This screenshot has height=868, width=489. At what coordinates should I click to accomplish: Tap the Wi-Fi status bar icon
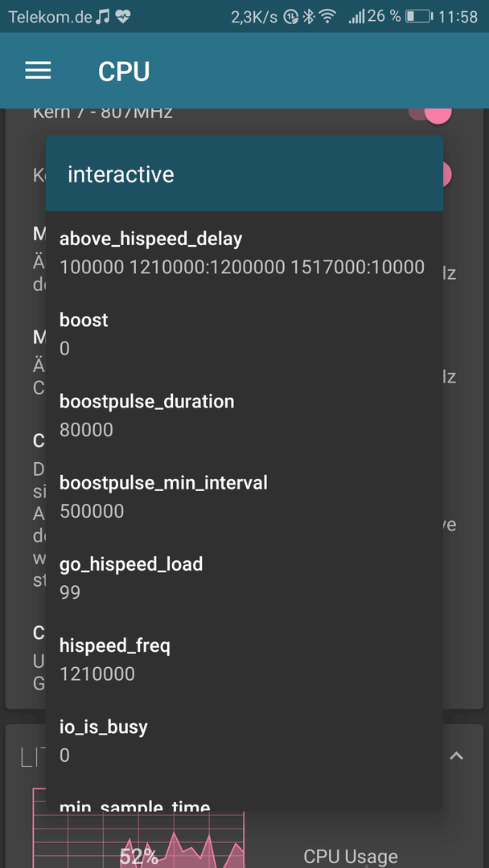[328, 17]
